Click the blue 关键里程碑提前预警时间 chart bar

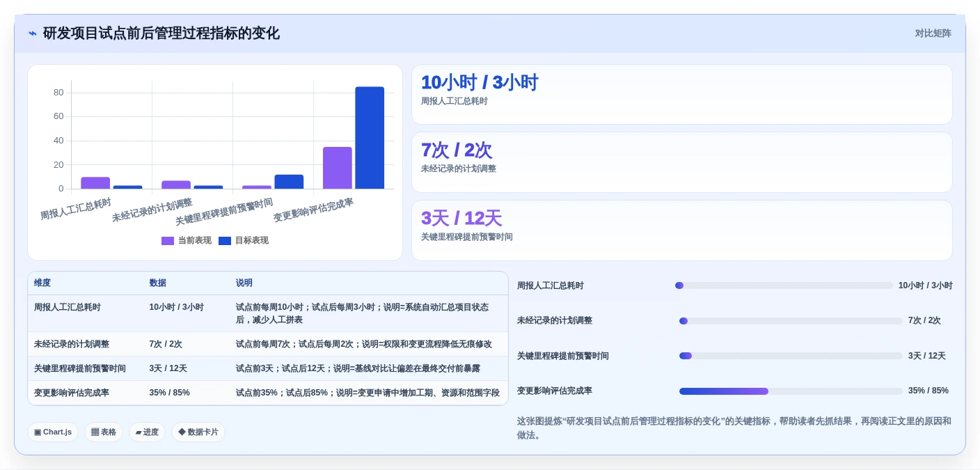click(x=289, y=182)
